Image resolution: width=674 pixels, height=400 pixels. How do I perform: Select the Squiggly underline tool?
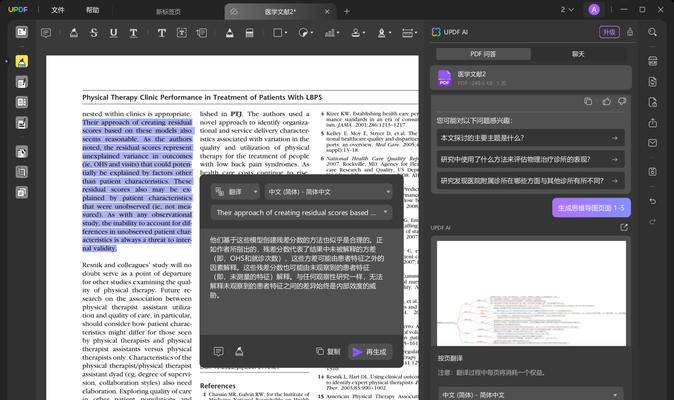point(134,33)
